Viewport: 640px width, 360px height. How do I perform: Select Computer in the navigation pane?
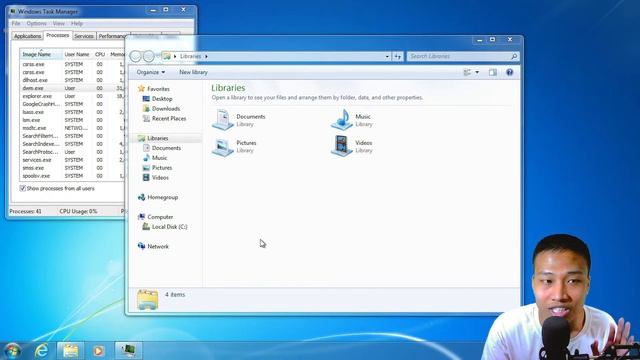tap(160, 217)
